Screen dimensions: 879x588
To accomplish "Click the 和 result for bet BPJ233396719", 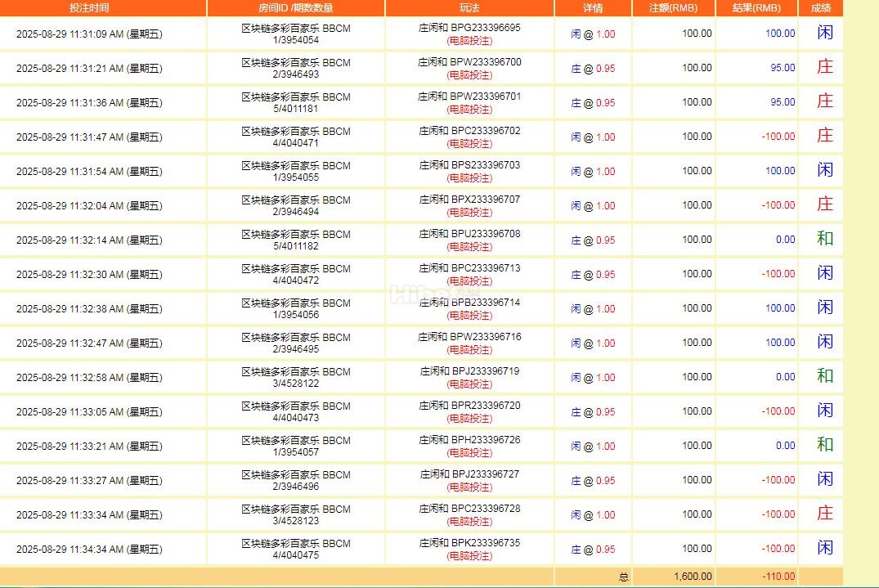I will 824,376.
